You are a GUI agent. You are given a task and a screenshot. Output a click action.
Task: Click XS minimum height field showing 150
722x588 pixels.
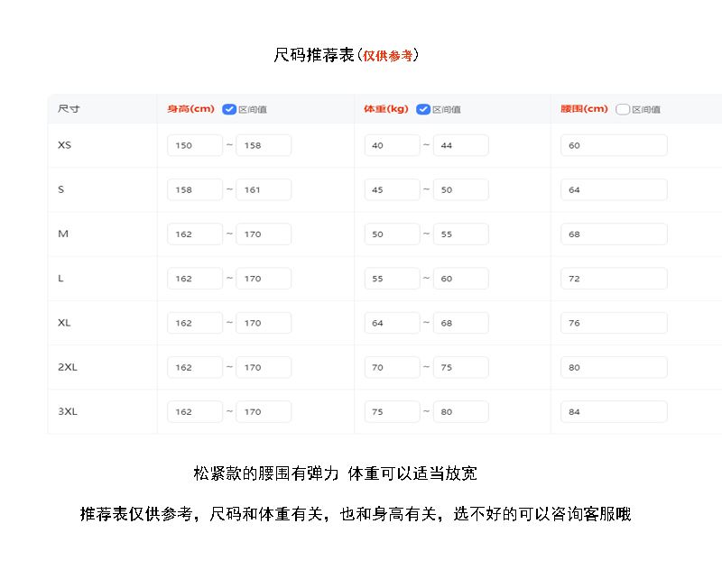tap(194, 145)
